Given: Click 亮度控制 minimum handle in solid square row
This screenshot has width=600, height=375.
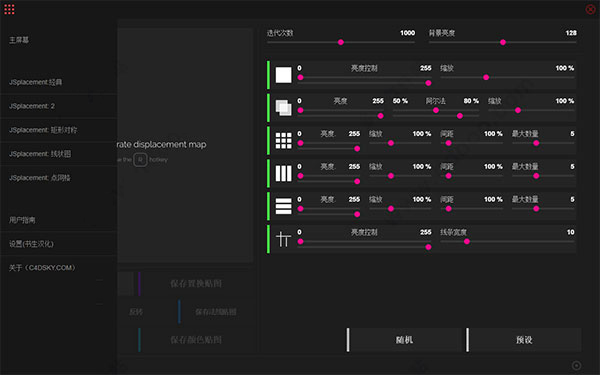Looking at the screenshot, I should (x=300, y=77).
